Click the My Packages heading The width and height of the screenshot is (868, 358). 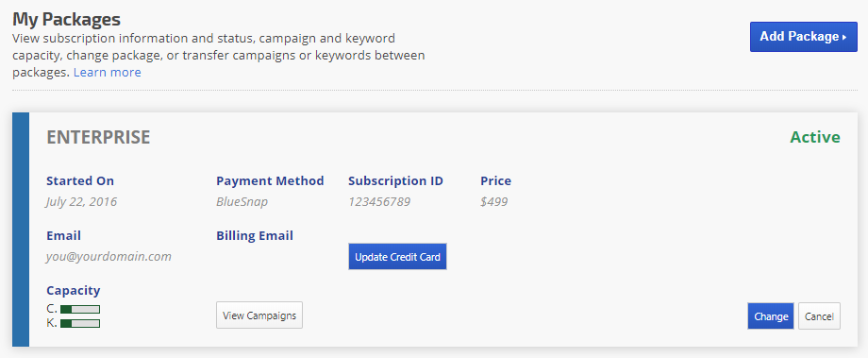pyautogui.click(x=66, y=20)
